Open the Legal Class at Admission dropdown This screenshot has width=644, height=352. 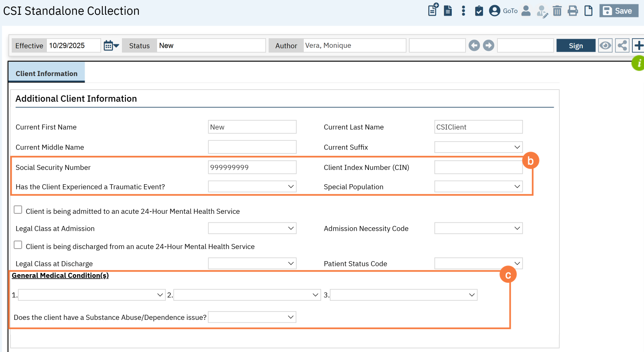(252, 228)
